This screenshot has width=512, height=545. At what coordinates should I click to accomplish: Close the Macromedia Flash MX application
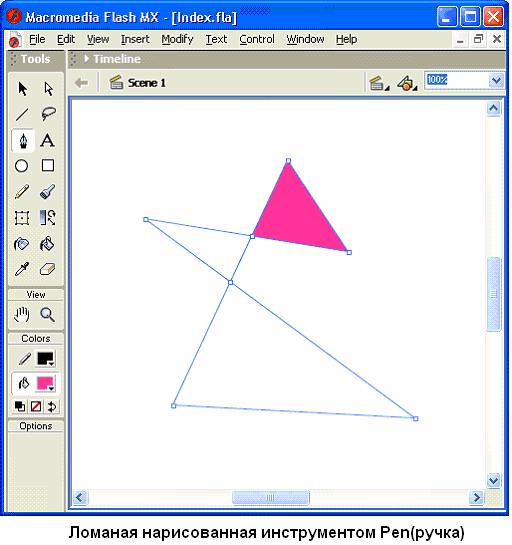[493, 17]
